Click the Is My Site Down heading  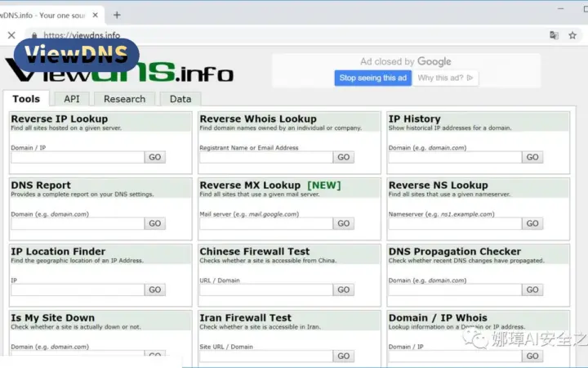(x=52, y=317)
